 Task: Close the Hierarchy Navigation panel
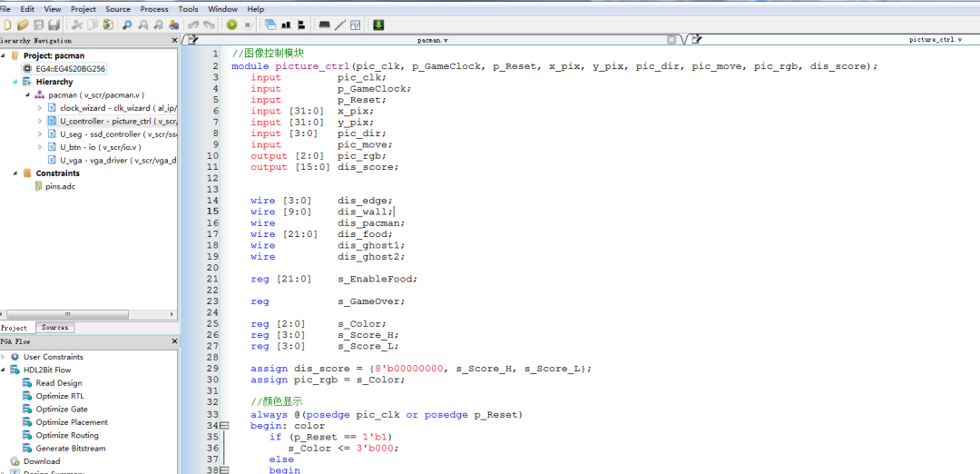tap(174, 41)
